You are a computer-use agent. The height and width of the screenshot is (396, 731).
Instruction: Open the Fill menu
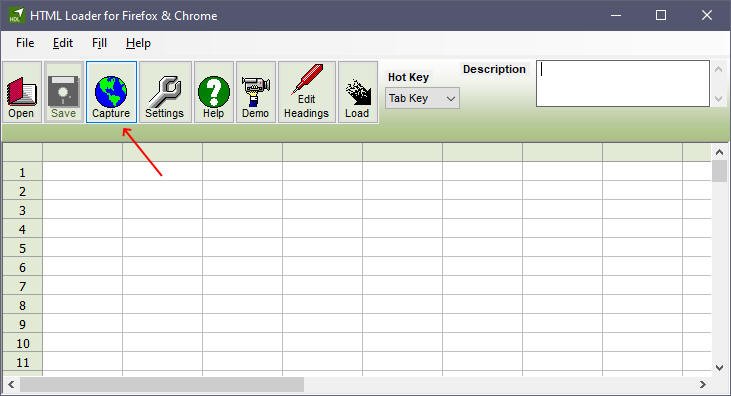point(99,43)
